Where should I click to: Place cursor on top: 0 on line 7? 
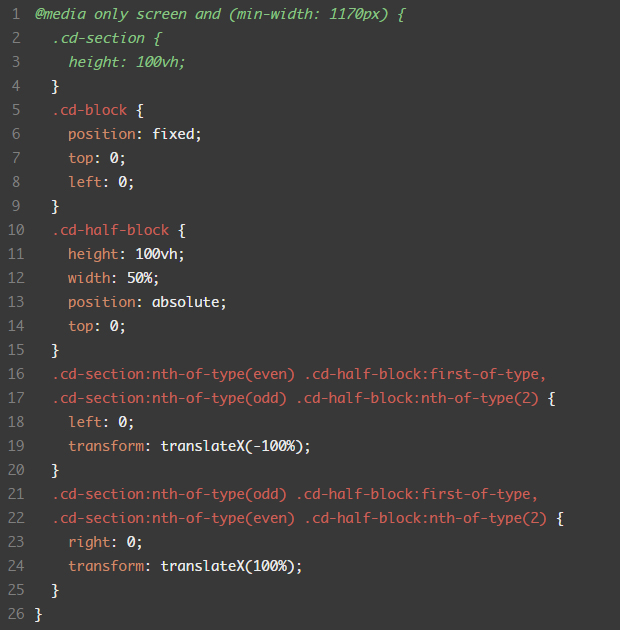tap(96, 158)
